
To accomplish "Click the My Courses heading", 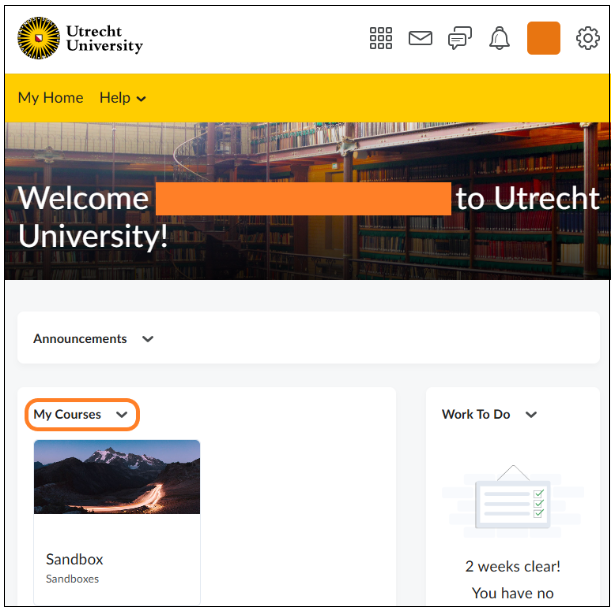I will click(67, 414).
